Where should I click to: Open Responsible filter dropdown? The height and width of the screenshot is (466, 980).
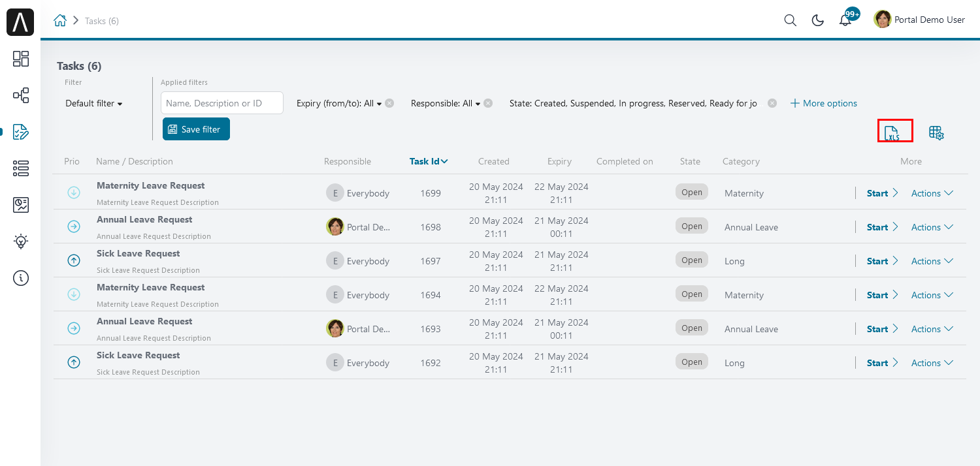[x=446, y=103]
